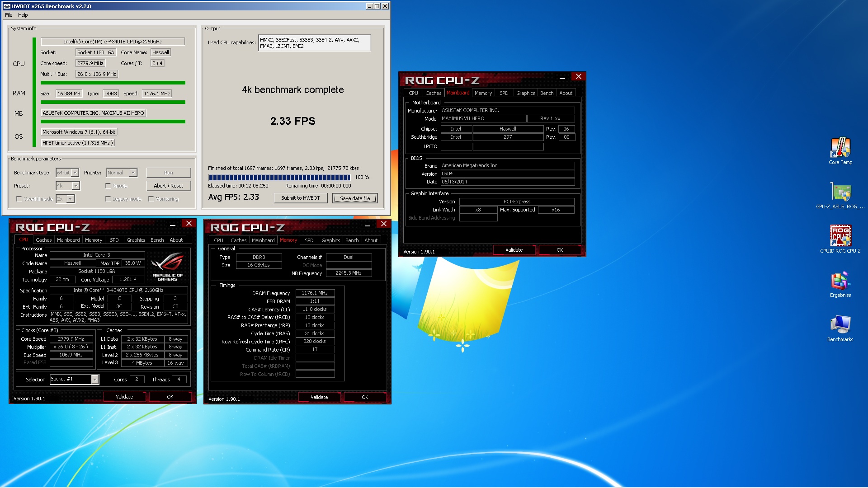Toggle the Pmode checkbox
Screen dimensions: 868x488
click(x=108, y=186)
